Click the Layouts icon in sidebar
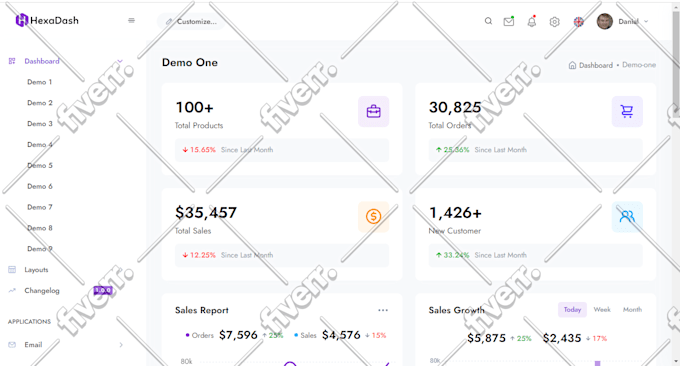The image size is (680, 366). [12, 270]
